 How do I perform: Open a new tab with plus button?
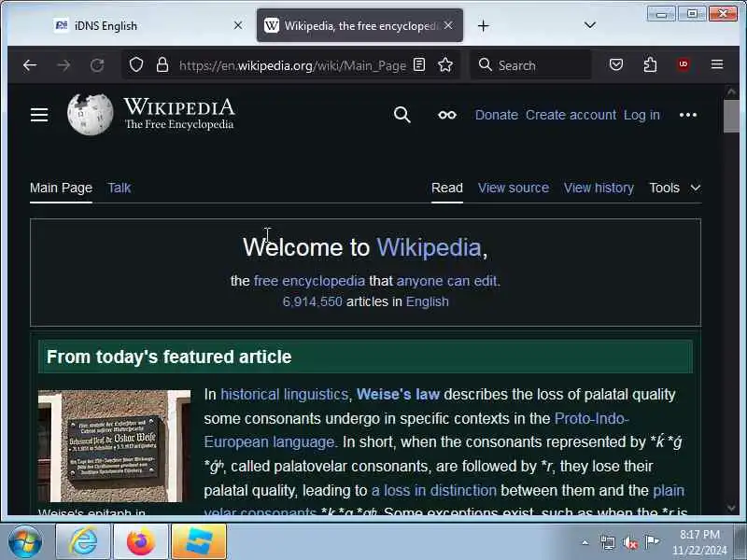coord(483,26)
